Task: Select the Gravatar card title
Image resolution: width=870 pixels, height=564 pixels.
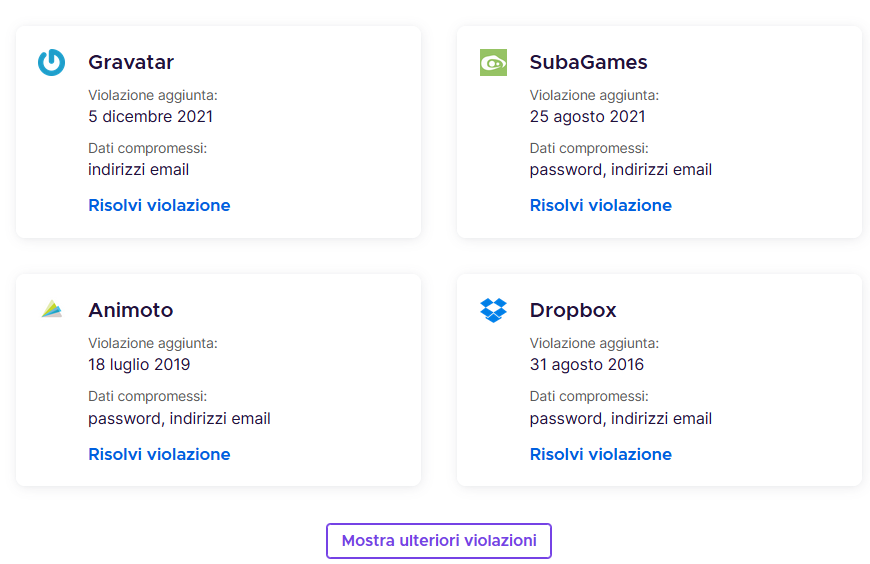Action: tap(131, 62)
